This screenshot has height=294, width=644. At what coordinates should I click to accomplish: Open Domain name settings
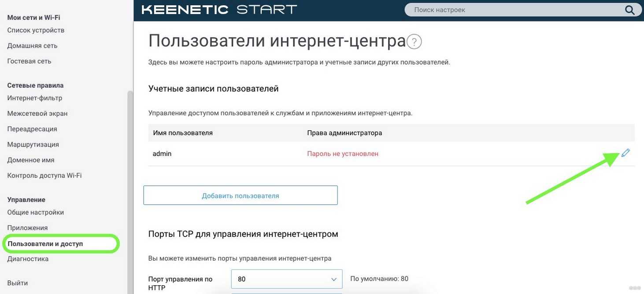(31, 160)
